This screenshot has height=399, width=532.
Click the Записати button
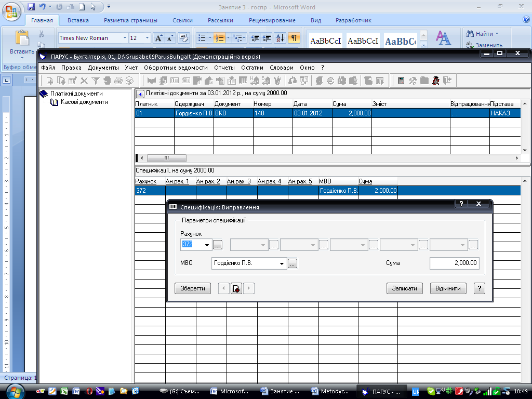point(404,288)
